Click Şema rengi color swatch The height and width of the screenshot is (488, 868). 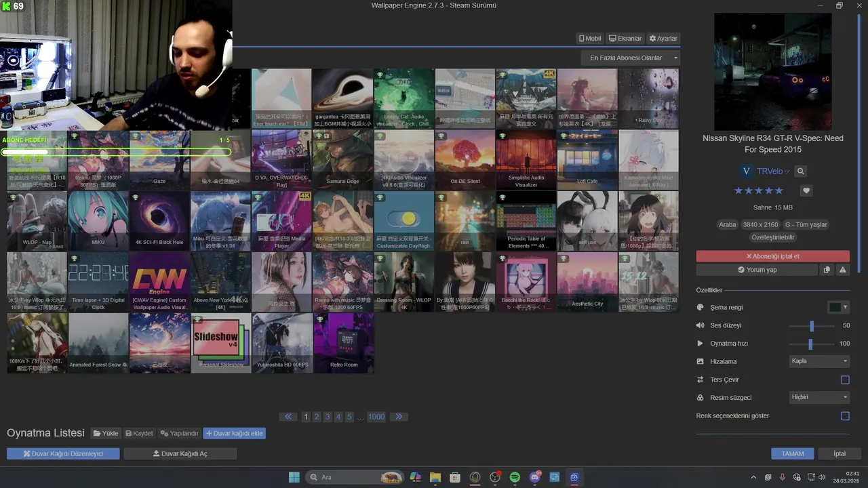835,307
